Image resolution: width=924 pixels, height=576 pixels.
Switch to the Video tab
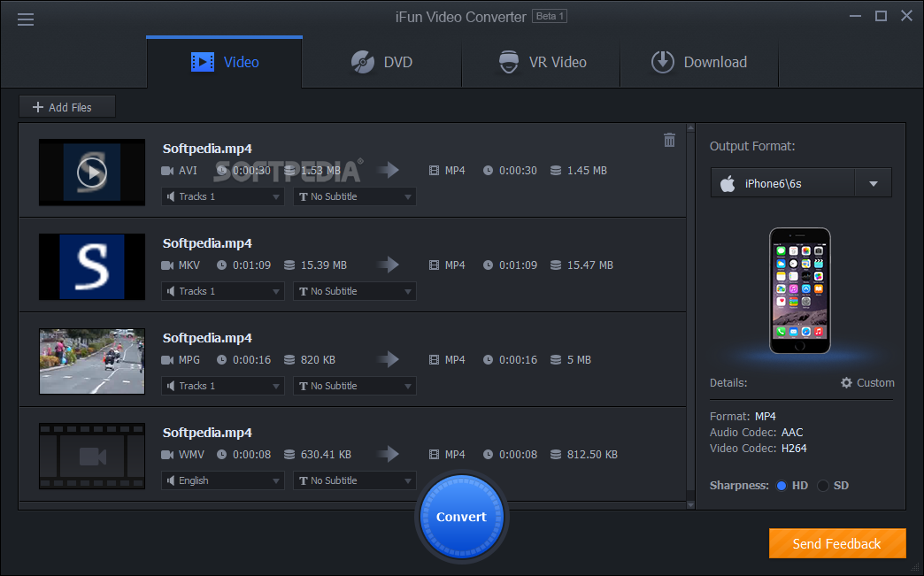(225, 62)
